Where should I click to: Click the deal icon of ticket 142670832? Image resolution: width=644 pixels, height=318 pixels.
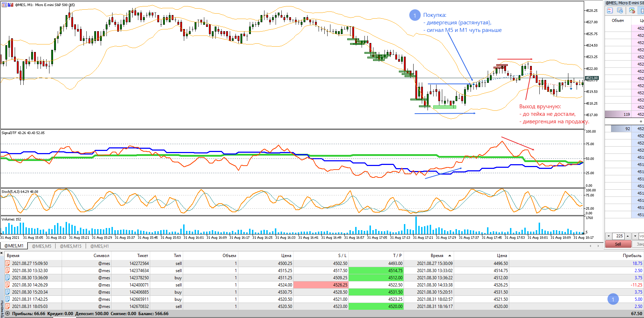point(8,306)
